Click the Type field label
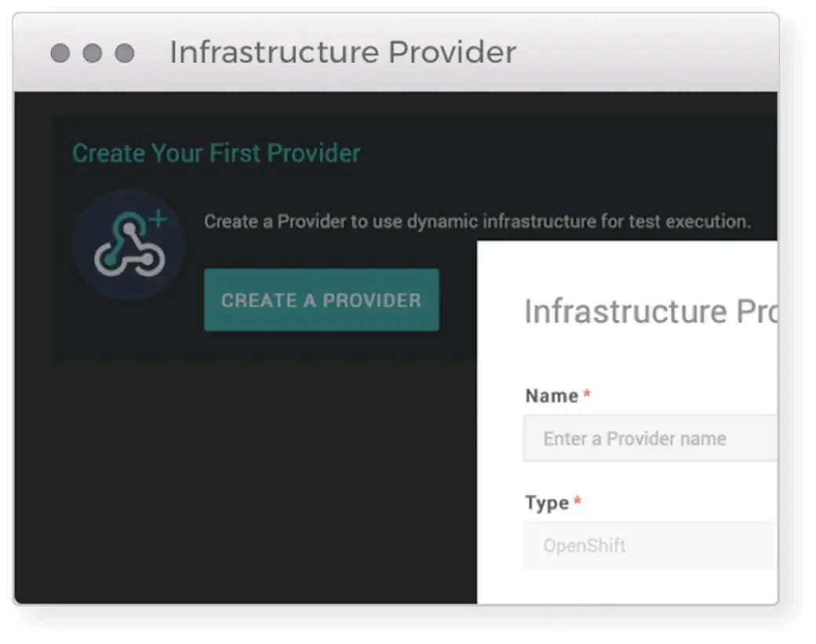This screenshot has height=644, width=816. pyautogui.click(x=547, y=503)
